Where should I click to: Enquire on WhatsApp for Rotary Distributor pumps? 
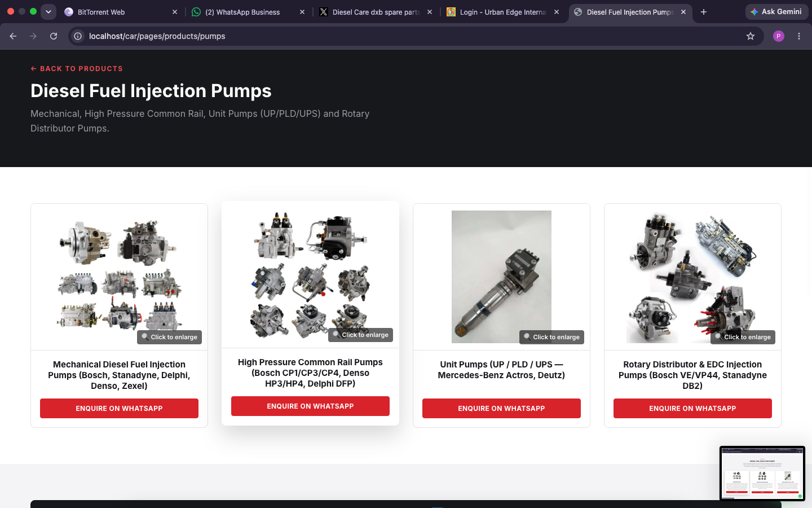click(x=692, y=409)
